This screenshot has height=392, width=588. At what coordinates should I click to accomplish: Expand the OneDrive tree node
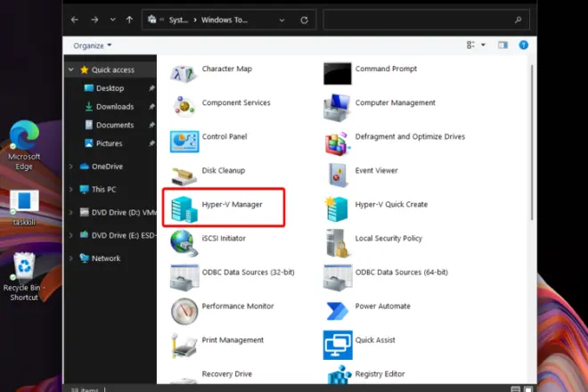click(71, 167)
